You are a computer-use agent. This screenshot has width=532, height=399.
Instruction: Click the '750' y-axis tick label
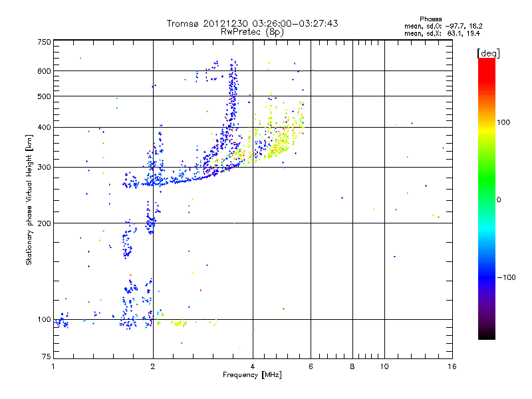44,42
